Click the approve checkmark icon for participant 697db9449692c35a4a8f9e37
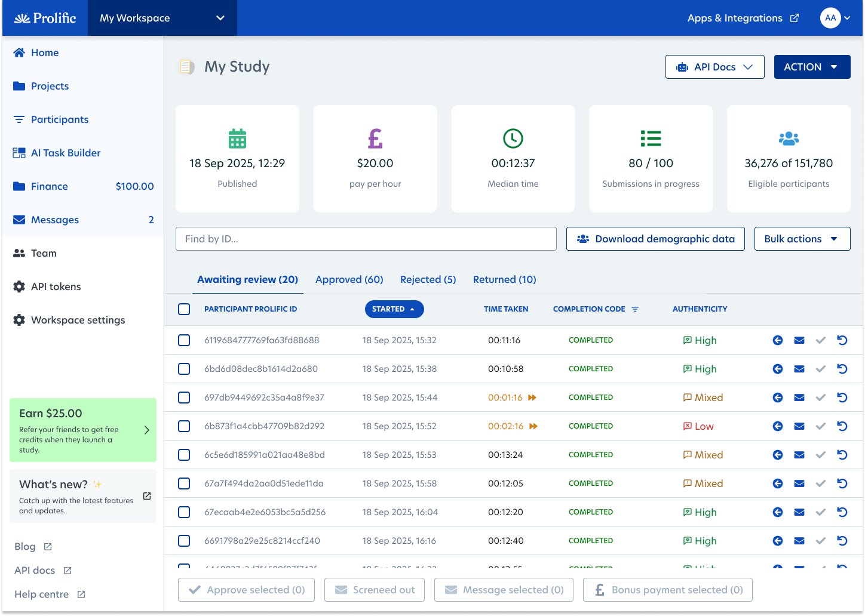Screen dimensions: 865x616 (x=820, y=398)
